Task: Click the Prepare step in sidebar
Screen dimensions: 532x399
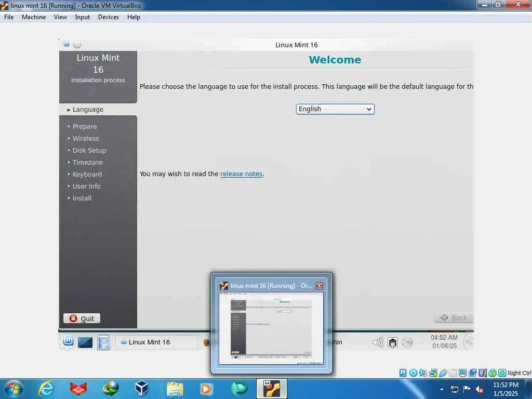Action: tap(85, 127)
